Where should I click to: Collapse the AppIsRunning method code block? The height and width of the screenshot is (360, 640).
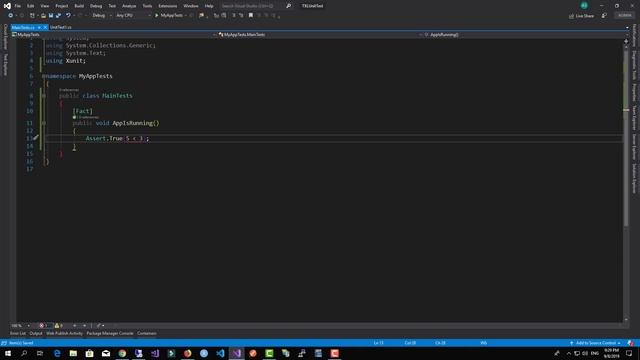[44, 123]
